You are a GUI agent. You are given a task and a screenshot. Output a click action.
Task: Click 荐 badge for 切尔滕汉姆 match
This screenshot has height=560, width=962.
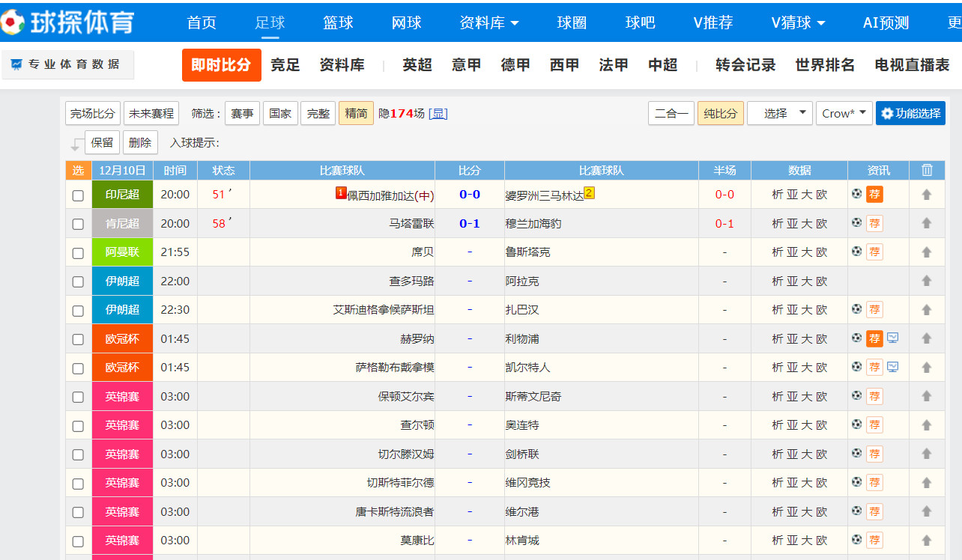point(874,454)
